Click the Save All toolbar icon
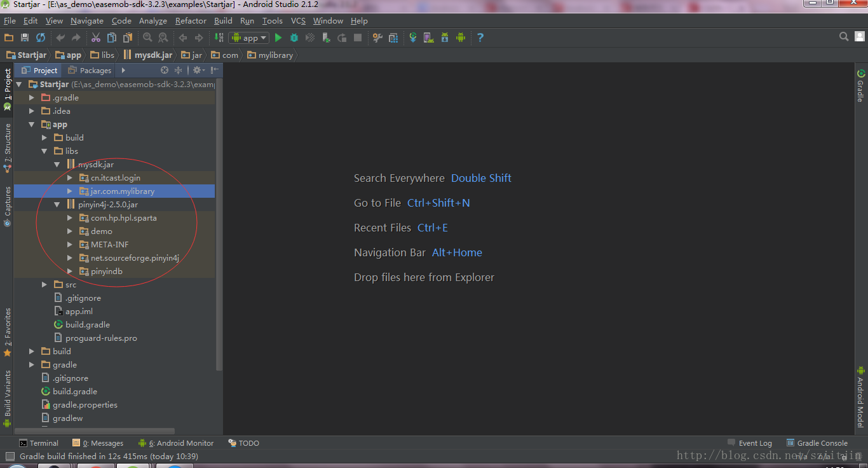The height and width of the screenshot is (468, 868). (25, 38)
